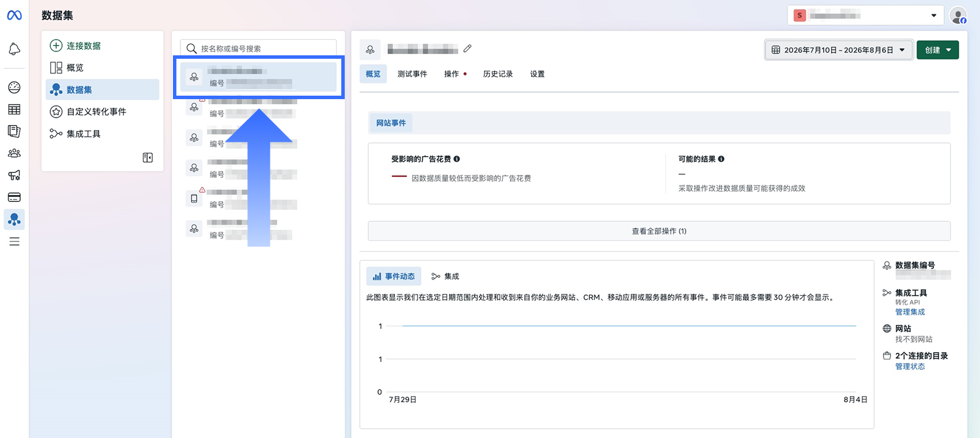Click the profile avatar in top right

[x=958, y=16]
